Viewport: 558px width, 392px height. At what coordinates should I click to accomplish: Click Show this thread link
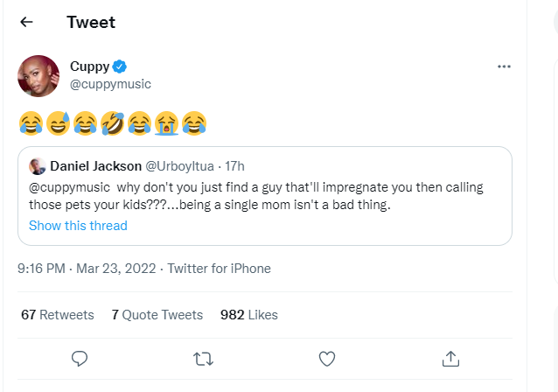click(x=78, y=226)
